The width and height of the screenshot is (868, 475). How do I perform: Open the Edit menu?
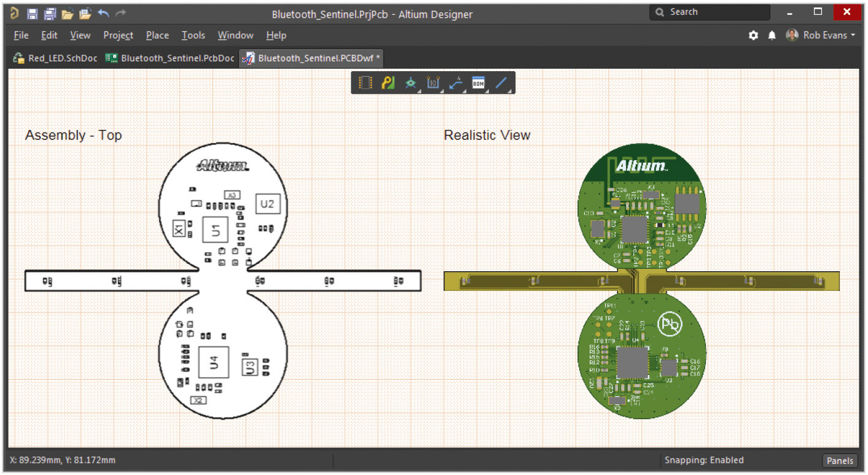tap(49, 36)
